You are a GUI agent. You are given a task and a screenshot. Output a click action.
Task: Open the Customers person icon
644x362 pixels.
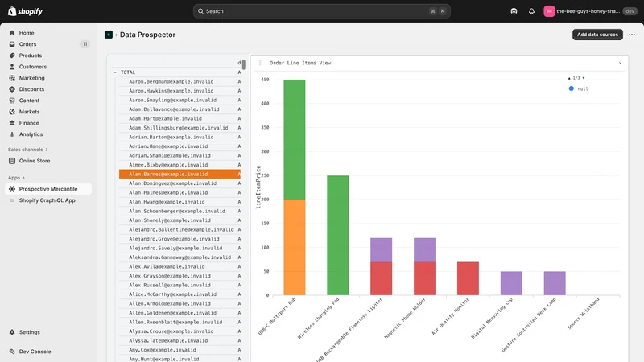point(12,67)
